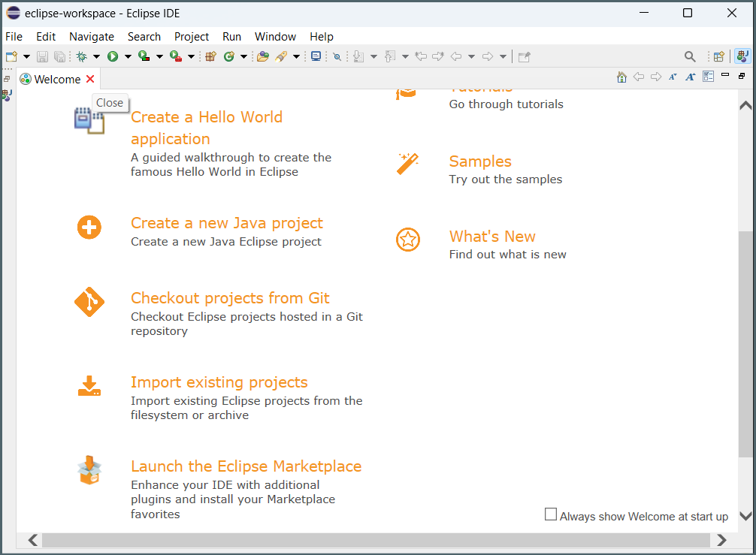Image resolution: width=756 pixels, height=555 pixels.
Task: Click the New Java Class icon
Action: pos(229,57)
